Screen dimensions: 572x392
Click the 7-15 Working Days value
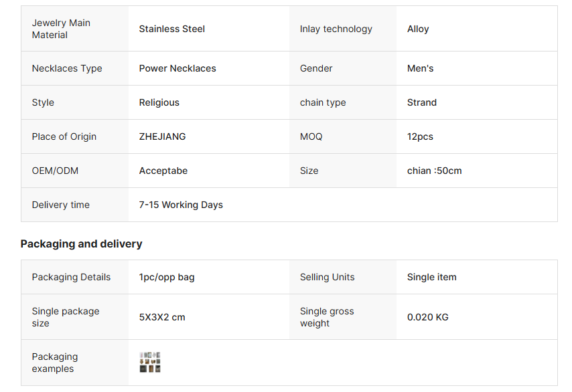[x=181, y=205]
